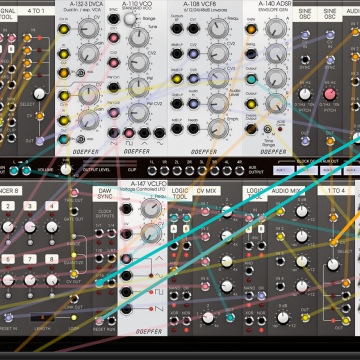Click the DAW Sync Run jack
The width and height of the screenshot is (360, 360).
coord(112,321)
